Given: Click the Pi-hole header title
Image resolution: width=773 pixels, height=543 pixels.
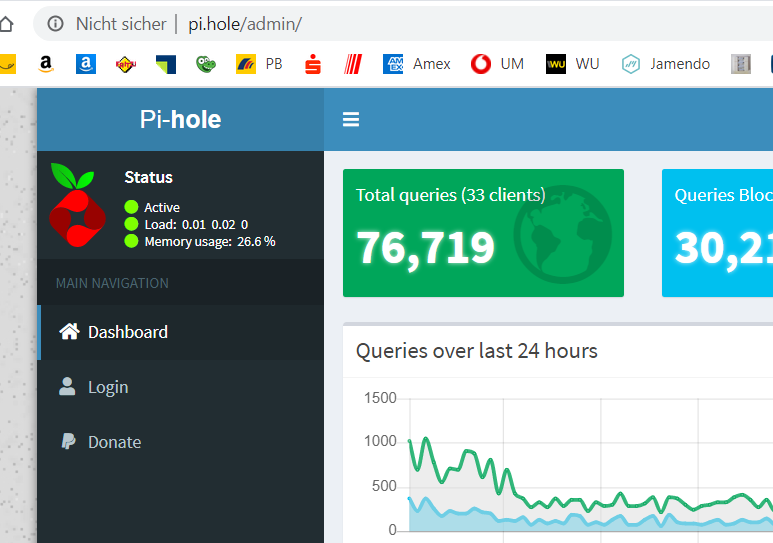Looking at the screenshot, I should (x=180, y=119).
